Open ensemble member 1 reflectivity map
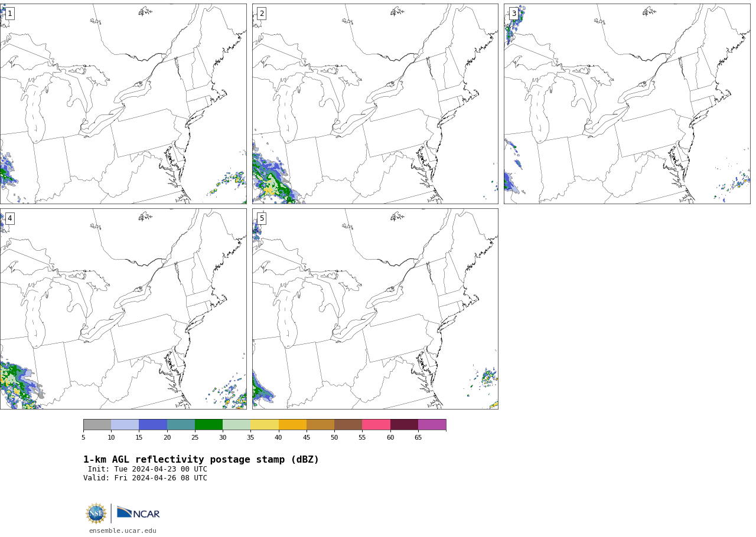Viewport: 756px width, 537px height. pyautogui.click(x=123, y=104)
